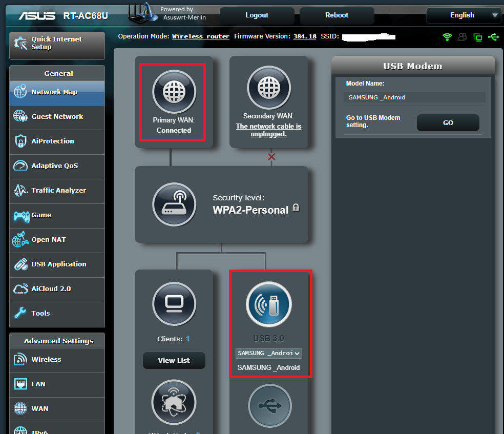Click 'The network cable is unplugged' link
The image size is (504, 434).
coord(269,130)
